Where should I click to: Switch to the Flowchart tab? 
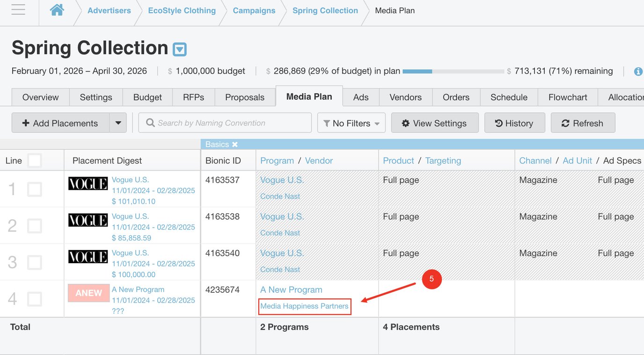coord(568,97)
